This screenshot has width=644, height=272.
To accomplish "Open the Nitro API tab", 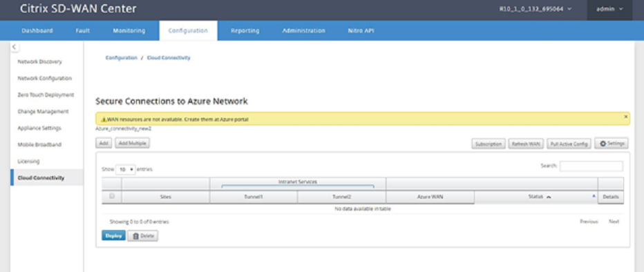I will pos(361,31).
